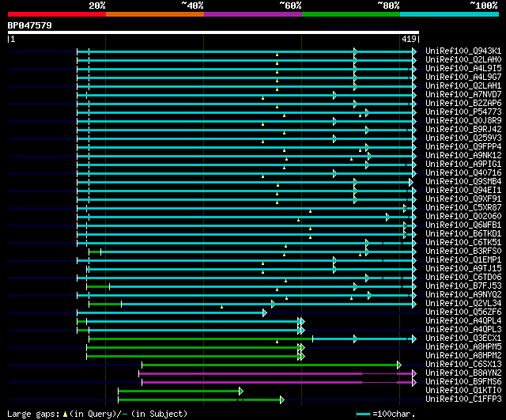Open hit UniRef100_A4L9G7
506x420 pixels.
click(463, 78)
